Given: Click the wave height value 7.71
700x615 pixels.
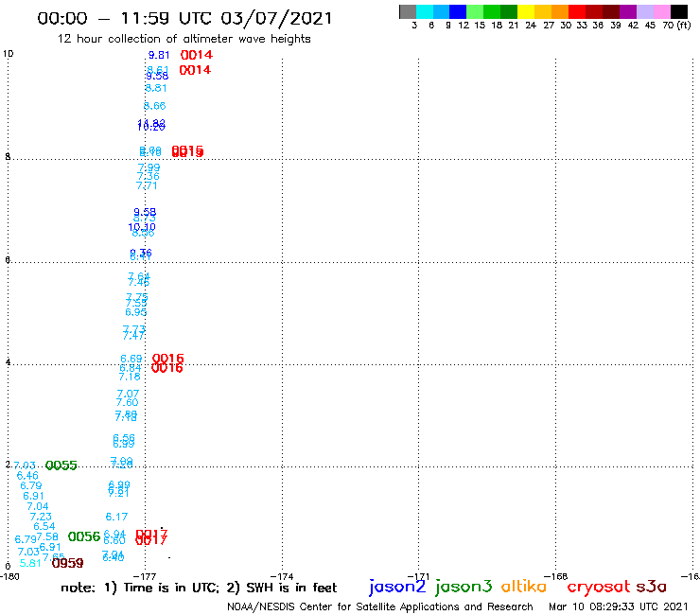Looking at the screenshot, I should pyautogui.click(x=147, y=185).
